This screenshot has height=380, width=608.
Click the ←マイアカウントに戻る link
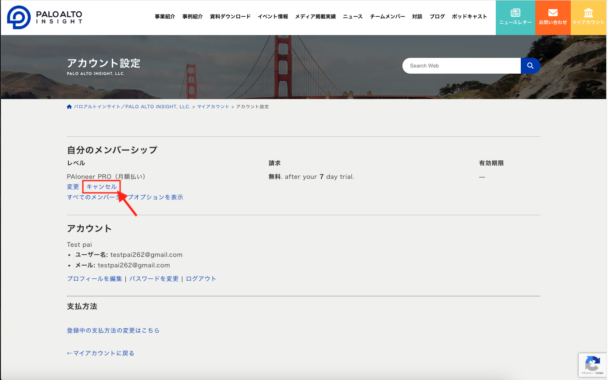click(100, 353)
